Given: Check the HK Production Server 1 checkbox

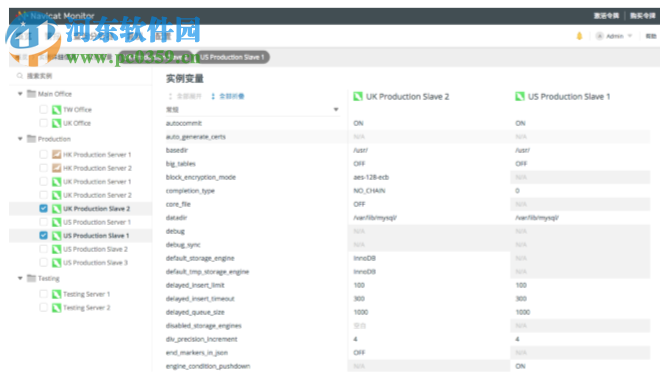Looking at the screenshot, I should pyautogui.click(x=43, y=154).
